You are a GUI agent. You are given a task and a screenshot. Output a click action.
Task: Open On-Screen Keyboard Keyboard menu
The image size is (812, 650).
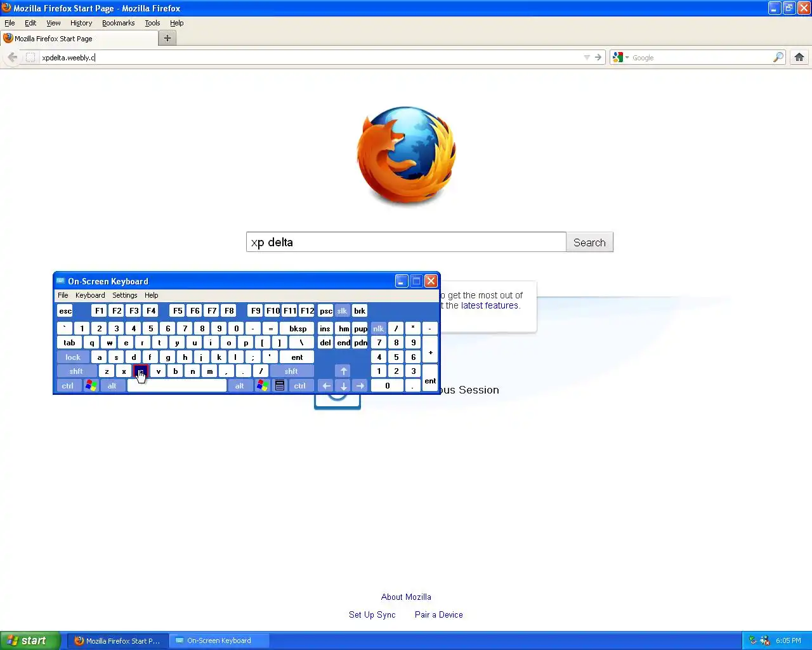tap(90, 295)
